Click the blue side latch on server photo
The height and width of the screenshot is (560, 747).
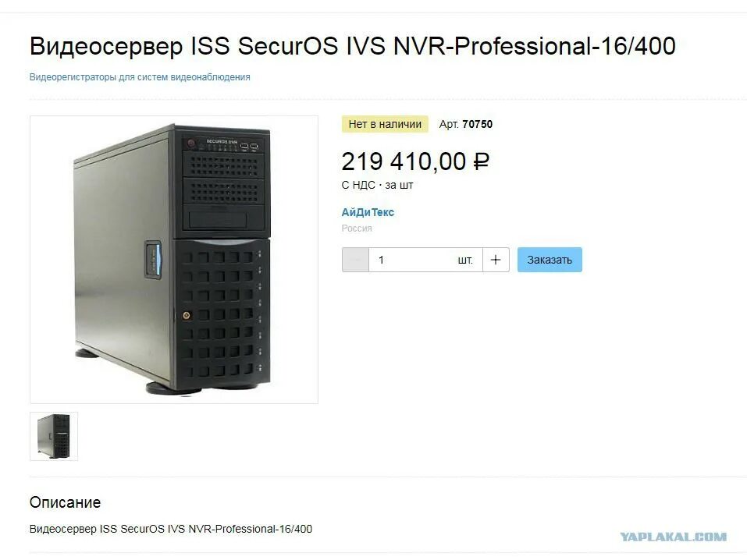click(153, 258)
